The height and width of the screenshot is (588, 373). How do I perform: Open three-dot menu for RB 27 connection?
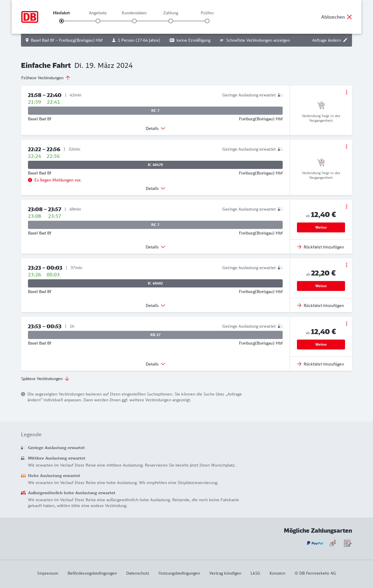[x=346, y=324]
